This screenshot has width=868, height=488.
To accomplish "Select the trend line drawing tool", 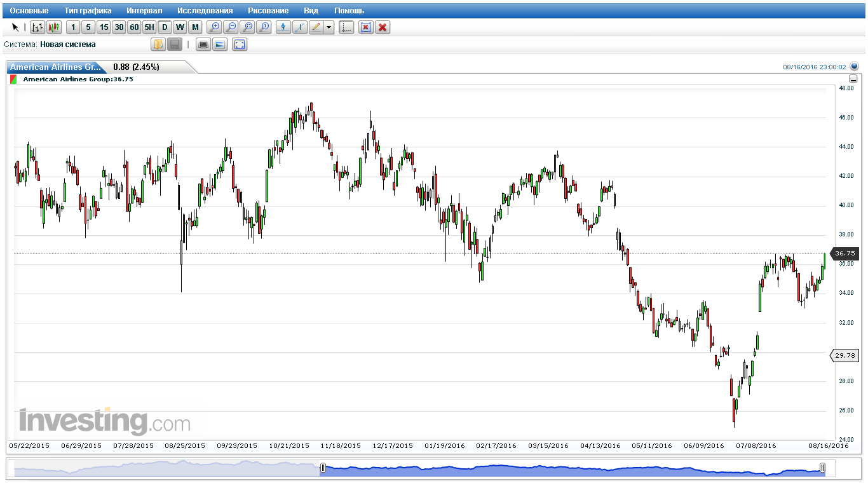I will point(300,27).
